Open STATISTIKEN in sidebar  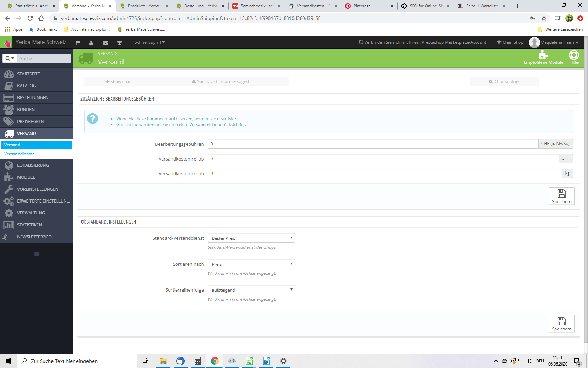coord(37,225)
